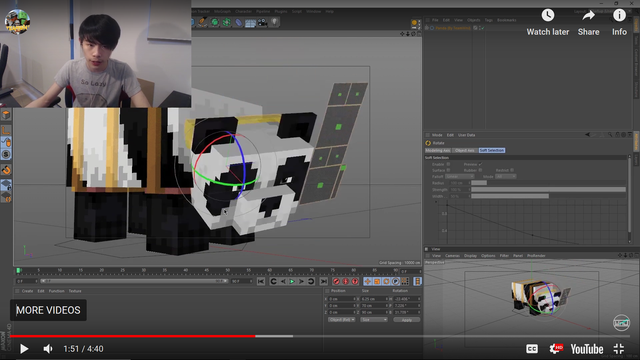
Task: Toggle position keyframe recording icon
Action: [368, 281]
